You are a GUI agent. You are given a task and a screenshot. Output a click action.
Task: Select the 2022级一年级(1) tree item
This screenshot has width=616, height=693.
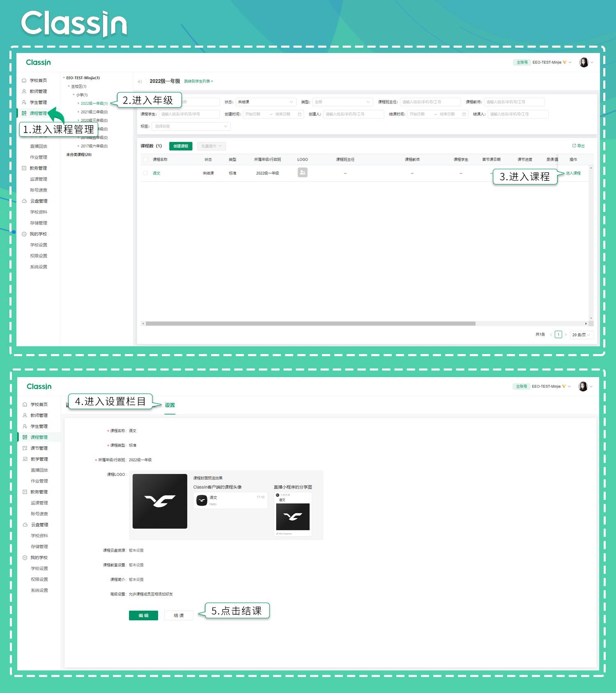(94, 104)
